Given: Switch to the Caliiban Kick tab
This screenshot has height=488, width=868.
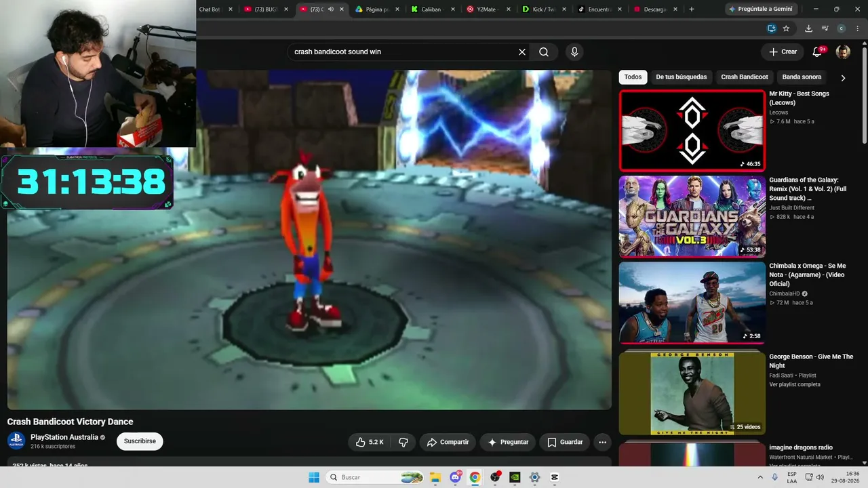Looking at the screenshot, I should pos(433,9).
